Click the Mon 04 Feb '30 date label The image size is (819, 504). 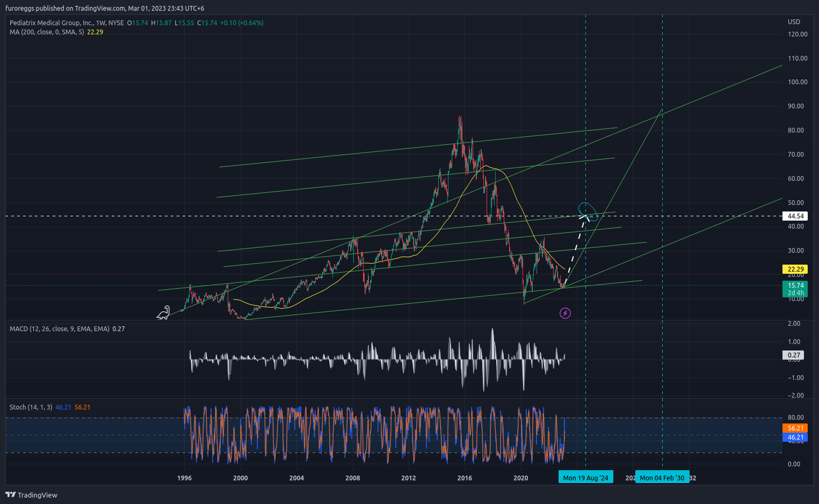pyautogui.click(x=662, y=478)
